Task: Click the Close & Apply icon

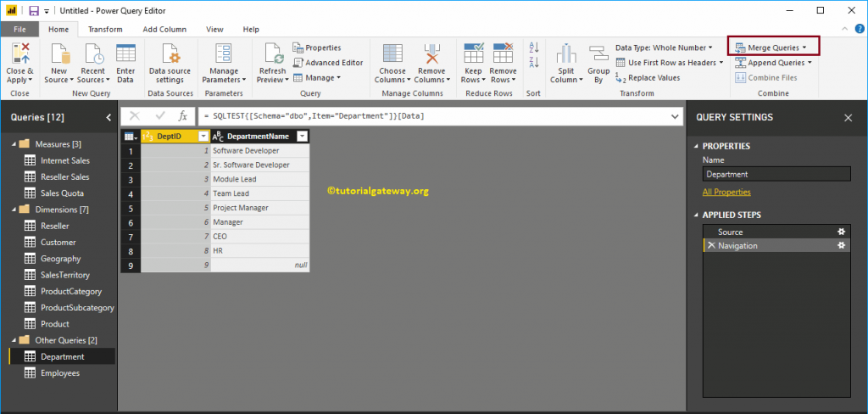Action: 20,53
